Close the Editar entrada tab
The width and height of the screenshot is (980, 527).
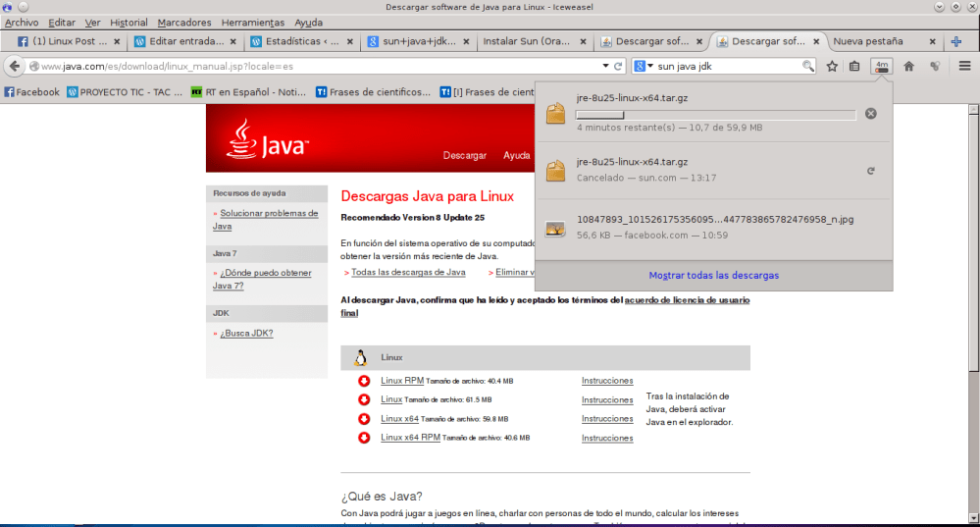point(233,42)
